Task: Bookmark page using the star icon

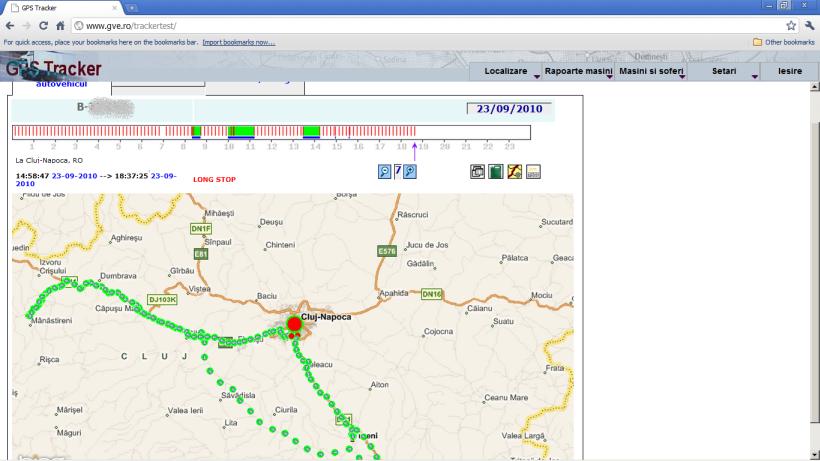Action: pyautogui.click(x=791, y=23)
